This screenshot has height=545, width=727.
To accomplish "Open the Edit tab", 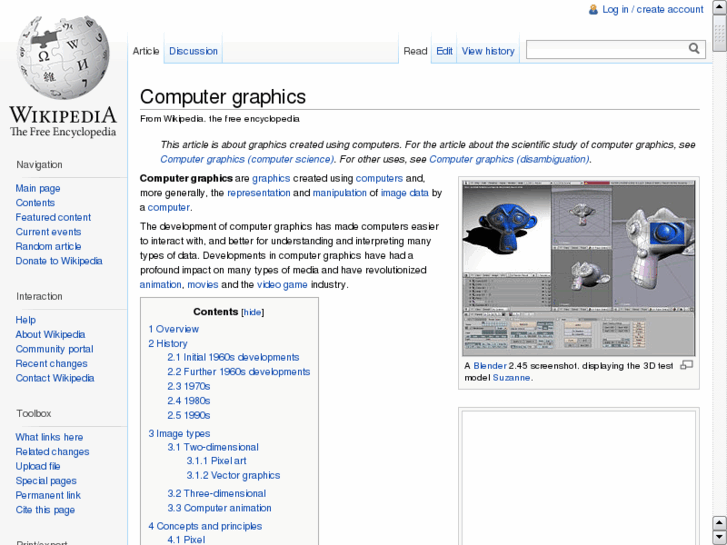I will [x=444, y=51].
